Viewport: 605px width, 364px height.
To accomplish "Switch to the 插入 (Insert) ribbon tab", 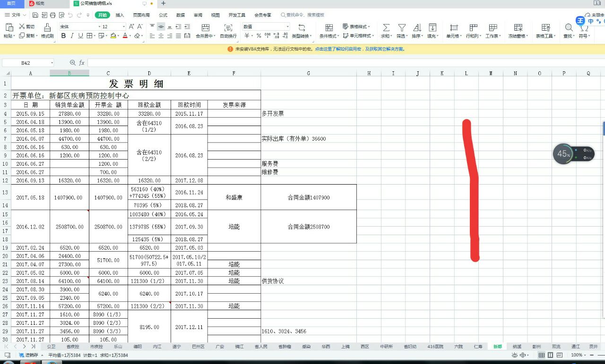I will 120,15.
